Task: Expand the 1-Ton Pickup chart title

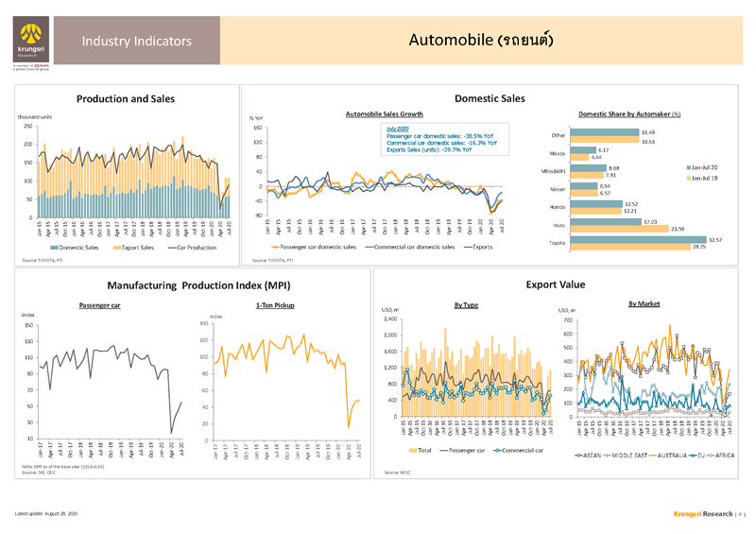Action: pos(274,305)
